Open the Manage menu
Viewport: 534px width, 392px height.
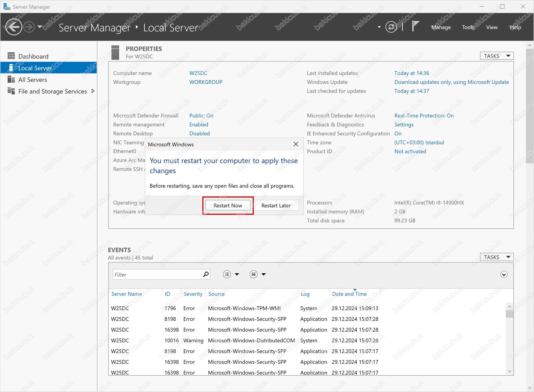[441, 27]
